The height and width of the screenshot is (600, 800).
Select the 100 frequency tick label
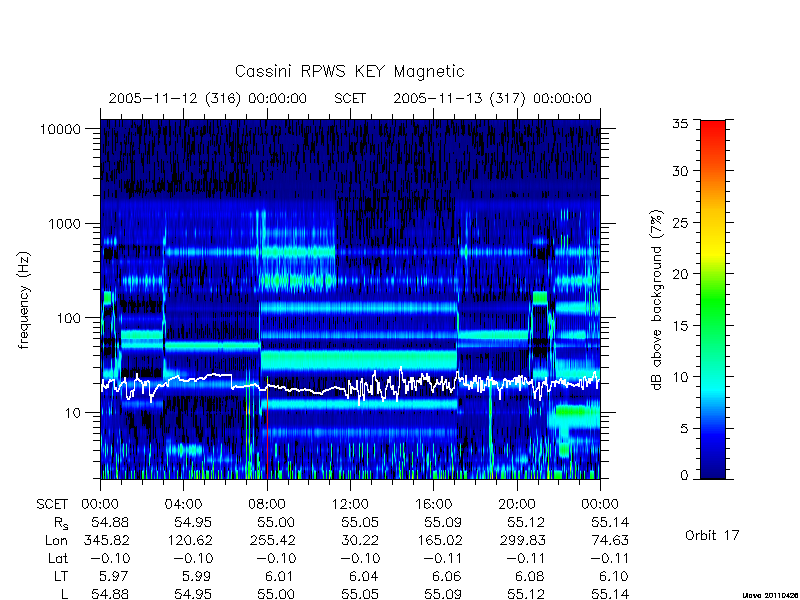point(68,318)
